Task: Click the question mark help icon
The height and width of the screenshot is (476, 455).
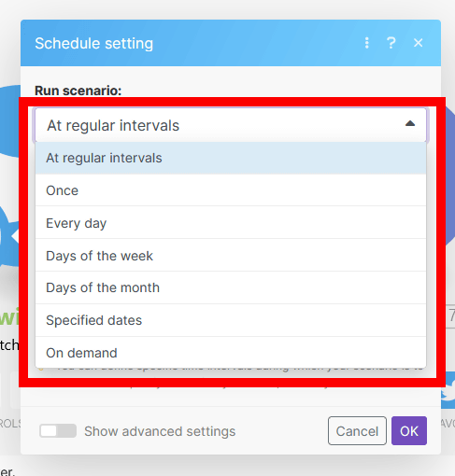Action: click(x=391, y=43)
